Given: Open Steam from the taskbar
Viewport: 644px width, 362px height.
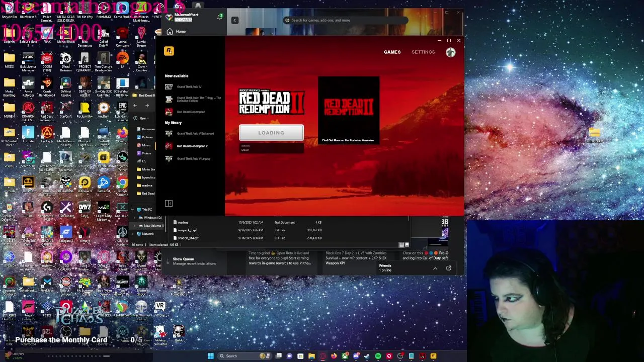Looking at the screenshot, I should 367,356.
